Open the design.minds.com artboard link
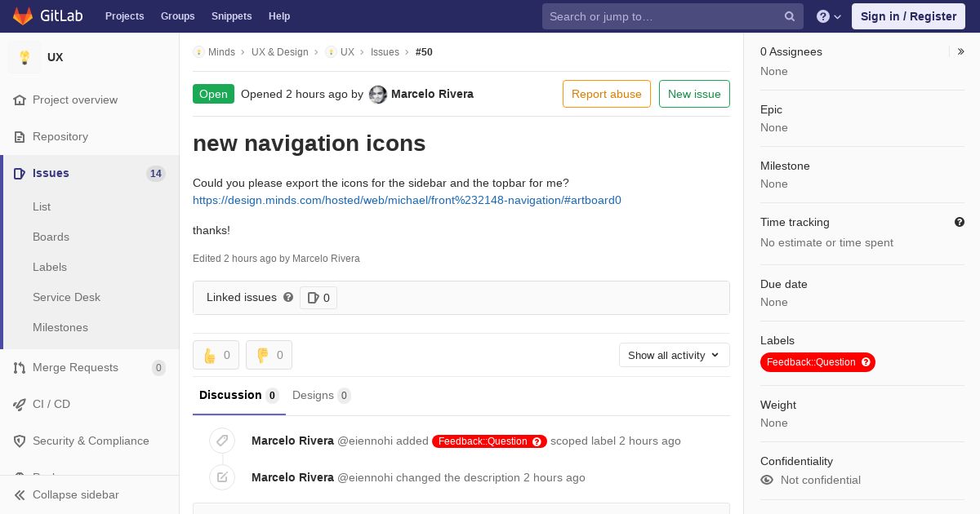The height and width of the screenshot is (514, 980). click(x=407, y=200)
